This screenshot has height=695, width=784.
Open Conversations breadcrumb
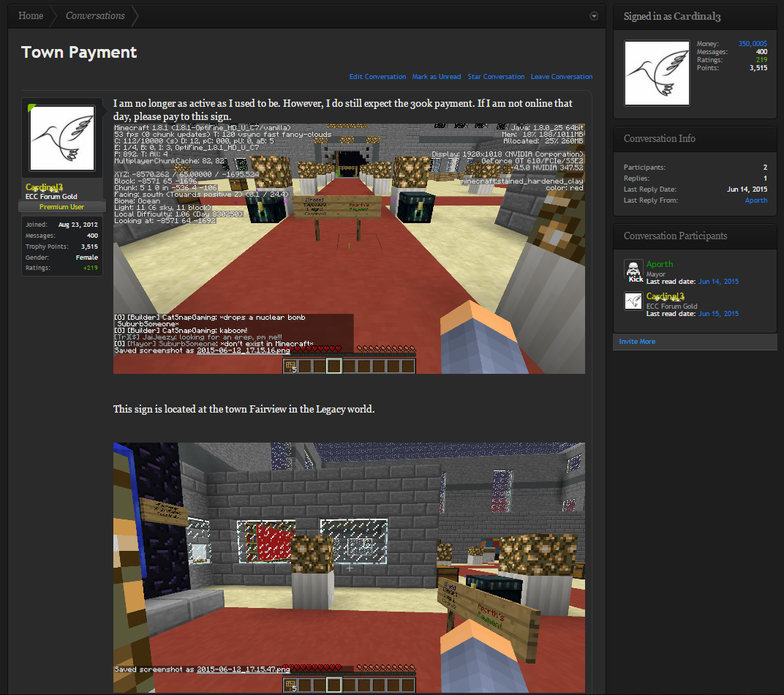[96, 15]
